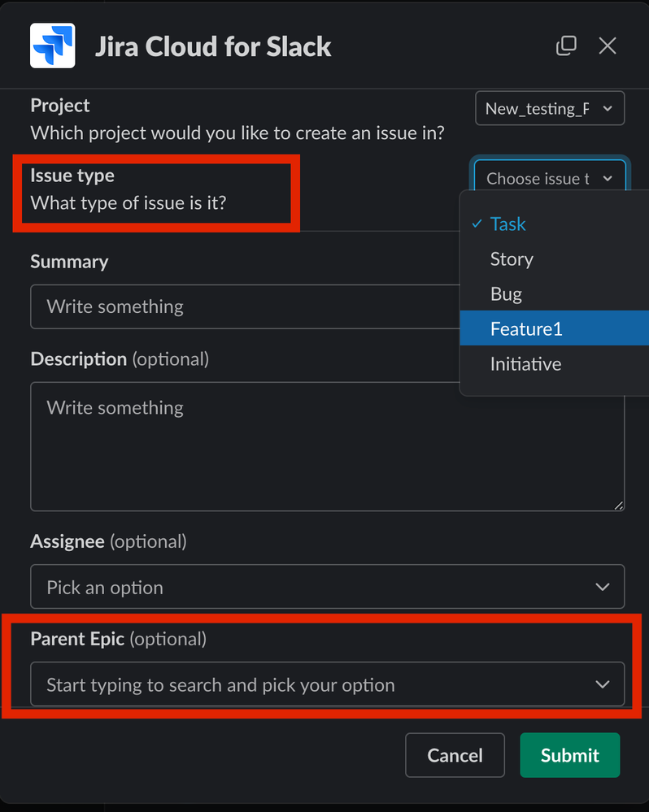Select the highlighted Feature1 option
The image size is (649, 812).
(526, 329)
